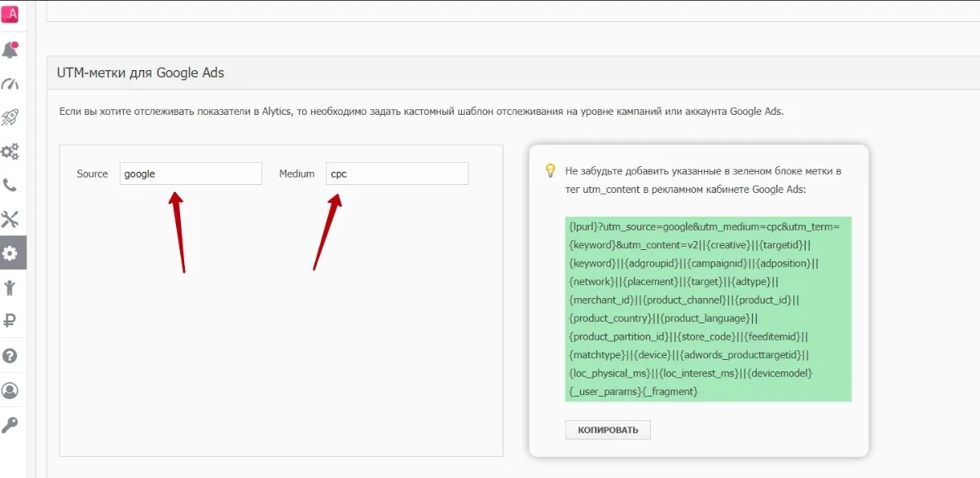Select the active settings gear icon
This screenshot has height=478, width=980.
tap(10, 253)
